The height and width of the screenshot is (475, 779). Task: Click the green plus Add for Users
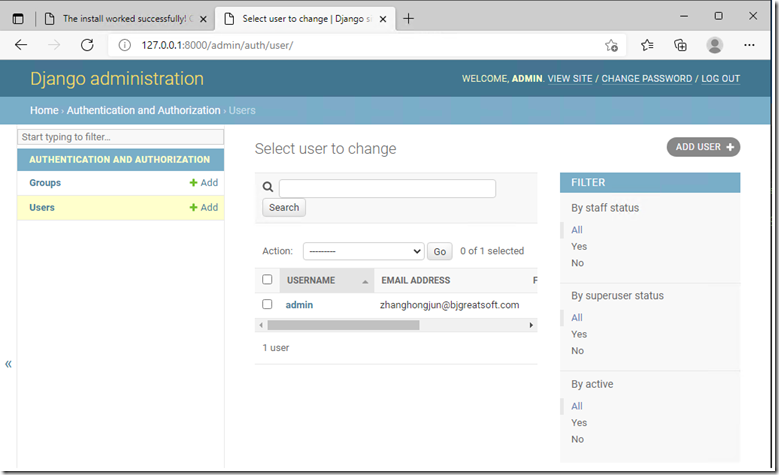204,207
